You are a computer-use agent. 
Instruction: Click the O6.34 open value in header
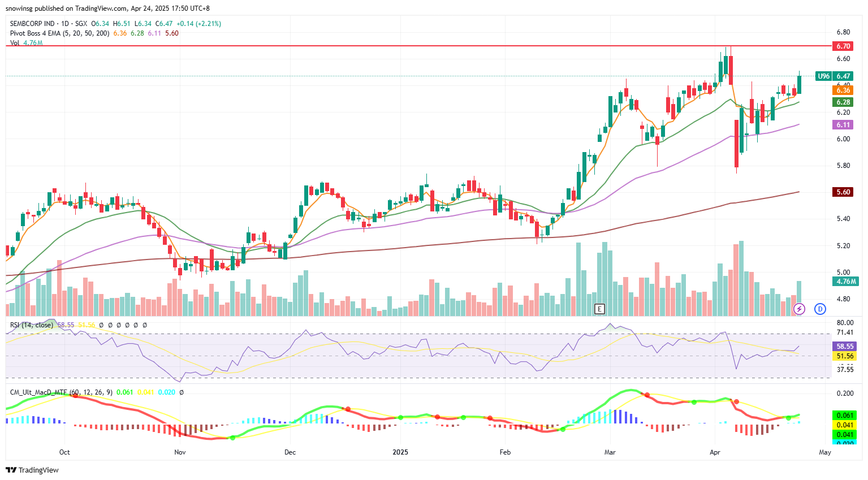(x=100, y=24)
